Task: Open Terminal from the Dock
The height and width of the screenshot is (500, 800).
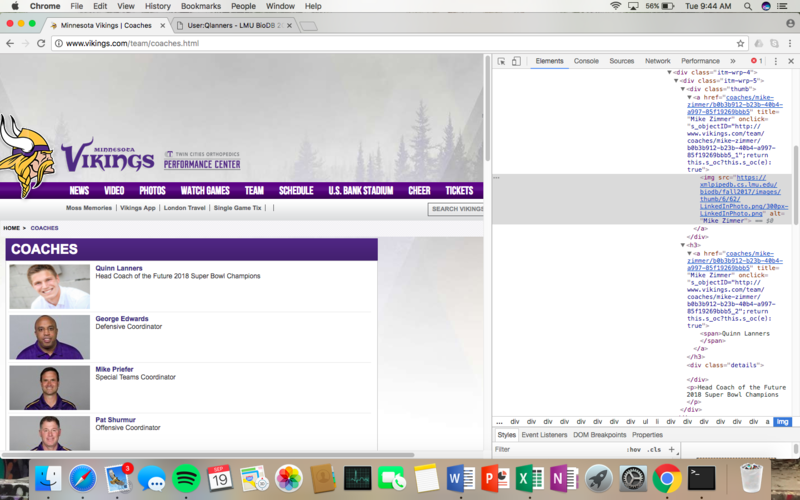Action: (701, 479)
